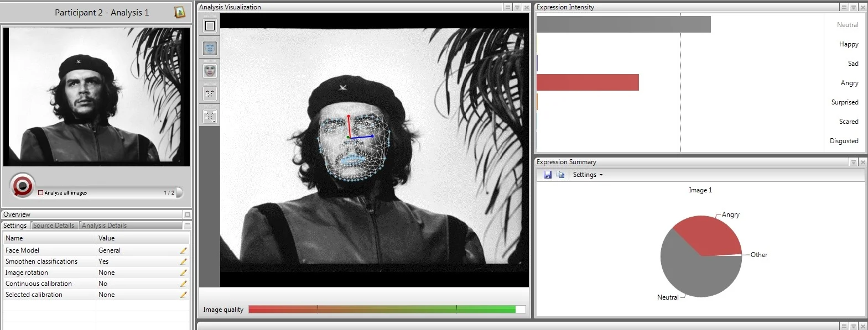Toggle the face mesh overlay icon
The image size is (868, 330).
tap(210, 48)
